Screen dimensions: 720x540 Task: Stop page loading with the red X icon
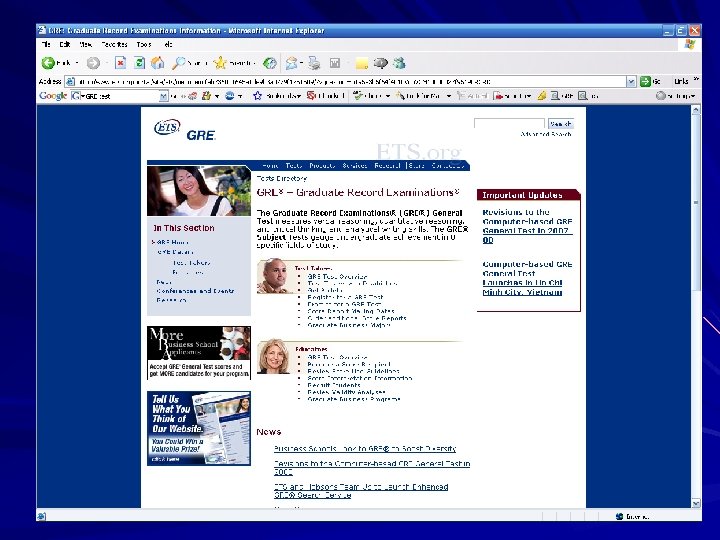coord(120,63)
